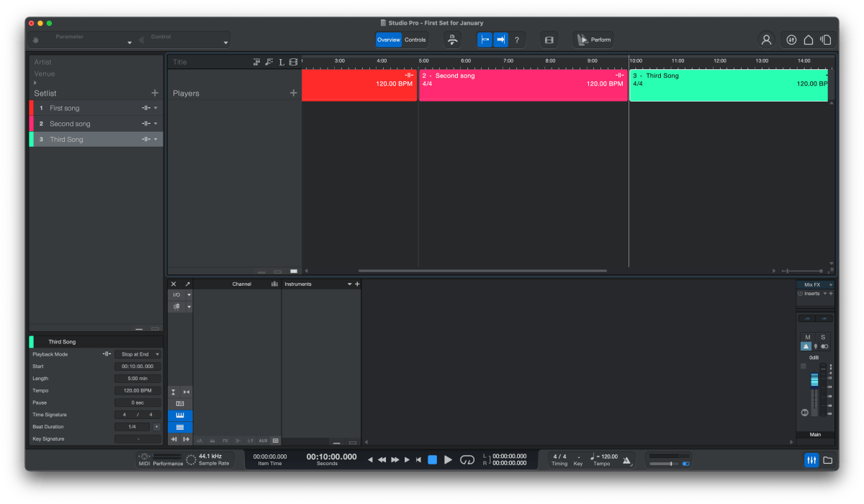Open the folder icon in the bottom right corner
The width and height of the screenshot is (864, 504).
(827, 459)
